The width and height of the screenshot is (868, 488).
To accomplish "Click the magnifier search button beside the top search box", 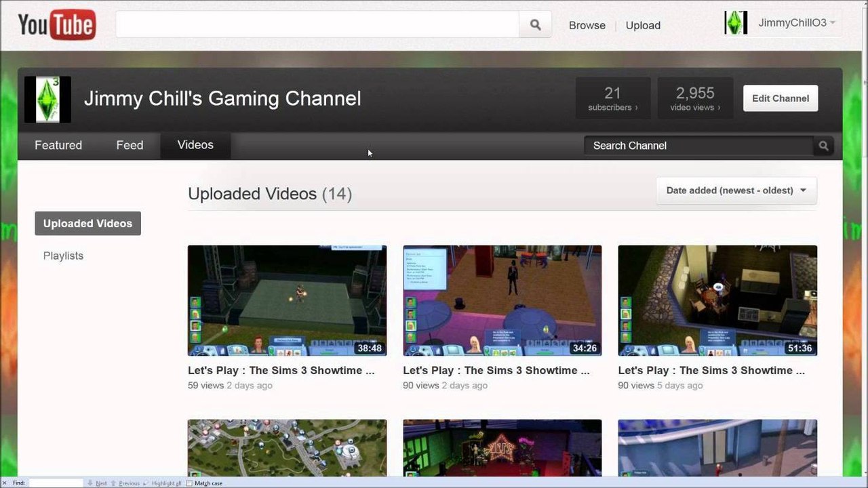I will tap(535, 25).
